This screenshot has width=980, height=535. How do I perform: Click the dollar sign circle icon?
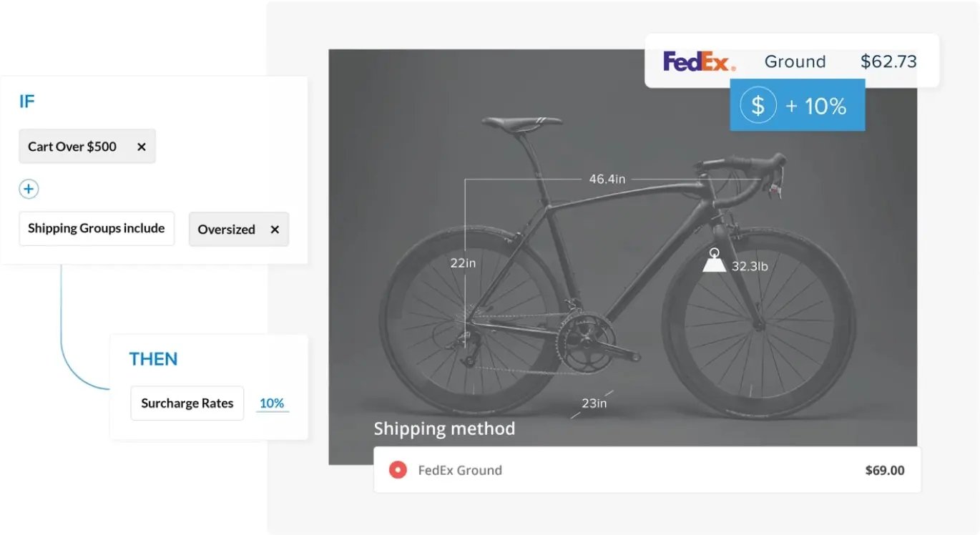758,106
